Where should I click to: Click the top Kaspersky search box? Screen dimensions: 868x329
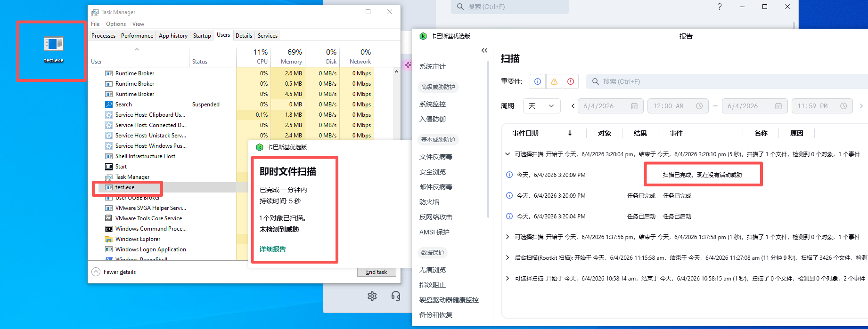pyautogui.click(x=510, y=7)
